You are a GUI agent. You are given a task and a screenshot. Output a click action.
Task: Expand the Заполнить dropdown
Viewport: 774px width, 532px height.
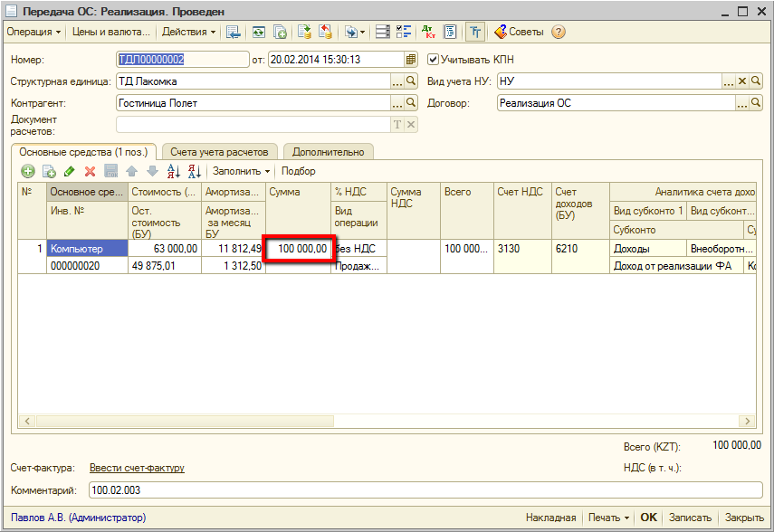[241, 171]
